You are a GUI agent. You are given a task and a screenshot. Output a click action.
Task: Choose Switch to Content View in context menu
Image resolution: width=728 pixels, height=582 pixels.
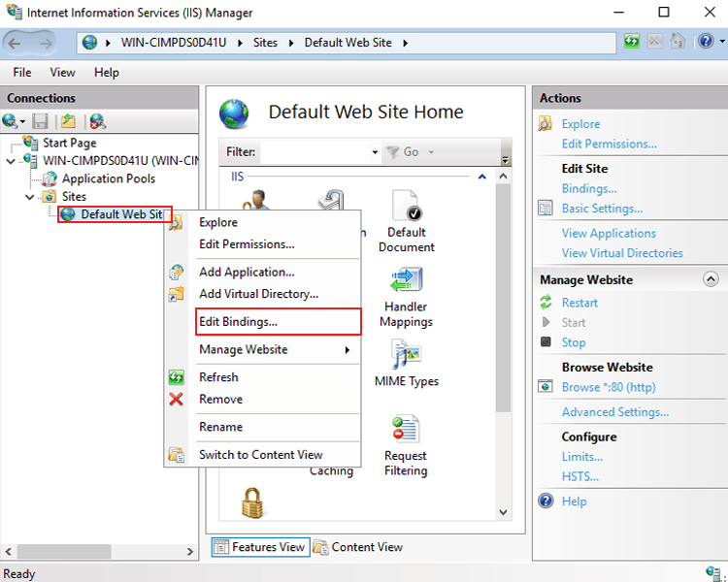click(263, 455)
